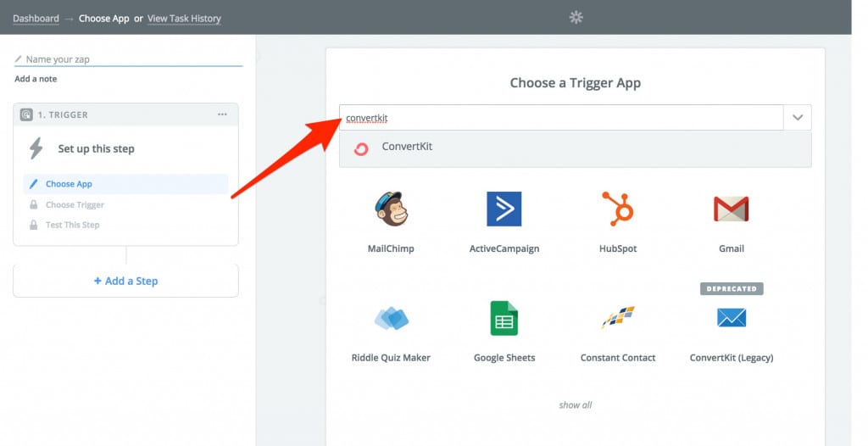This screenshot has height=446, width=868.
Task: Click the Riddle Quiz Maker label
Action: pyautogui.click(x=391, y=358)
